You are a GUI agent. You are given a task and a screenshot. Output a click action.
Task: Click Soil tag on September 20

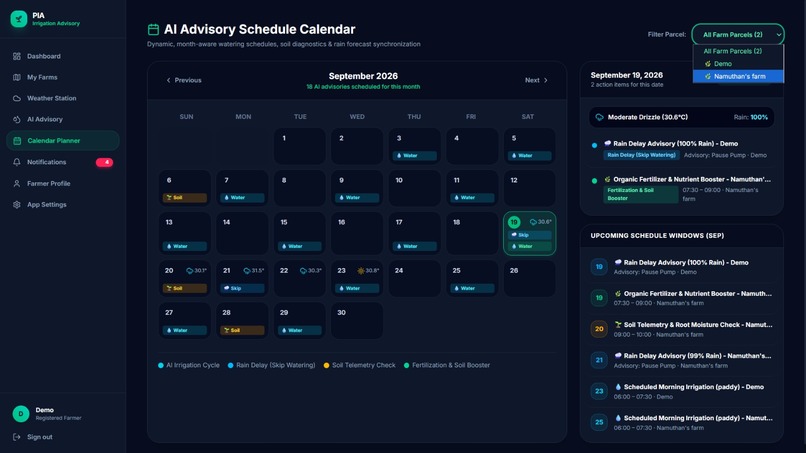tap(185, 288)
